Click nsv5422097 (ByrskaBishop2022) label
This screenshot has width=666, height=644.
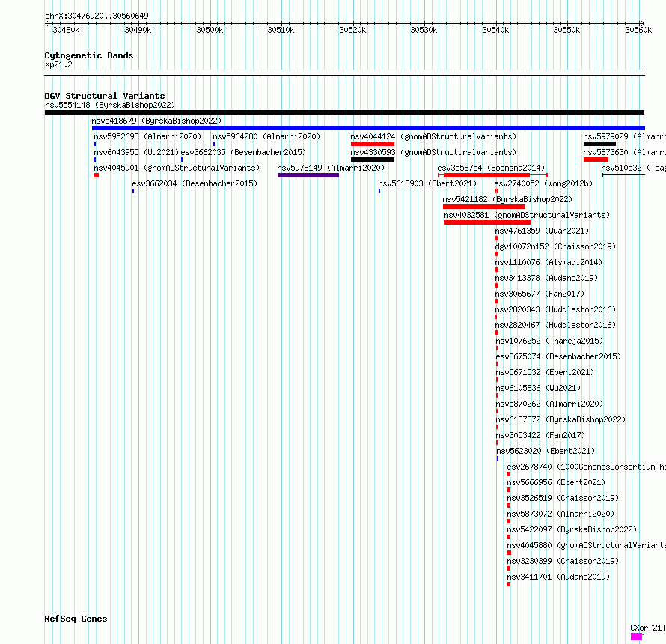(572, 529)
